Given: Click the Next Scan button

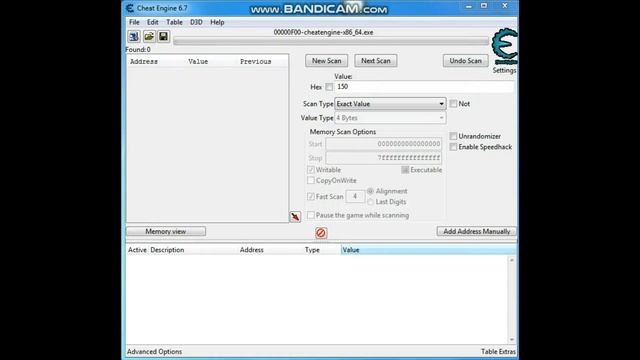Looking at the screenshot, I should [376, 61].
